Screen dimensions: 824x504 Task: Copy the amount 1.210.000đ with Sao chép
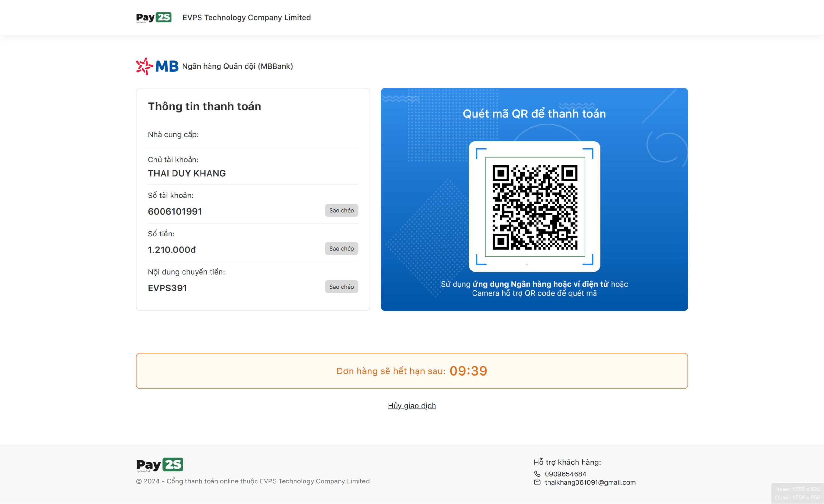click(x=342, y=248)
